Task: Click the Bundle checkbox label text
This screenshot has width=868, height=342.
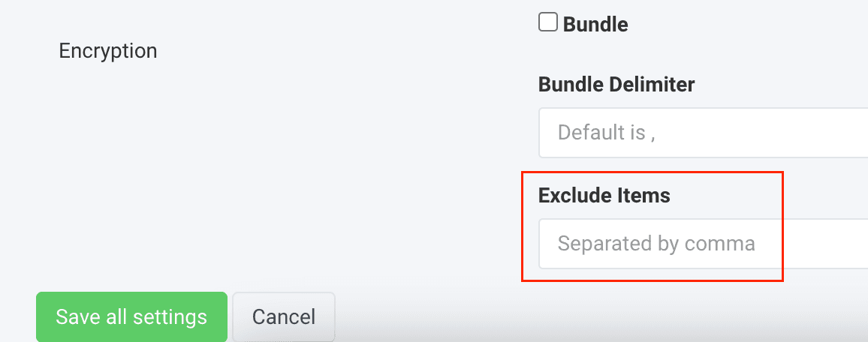Action: click(x=595, y=25)
